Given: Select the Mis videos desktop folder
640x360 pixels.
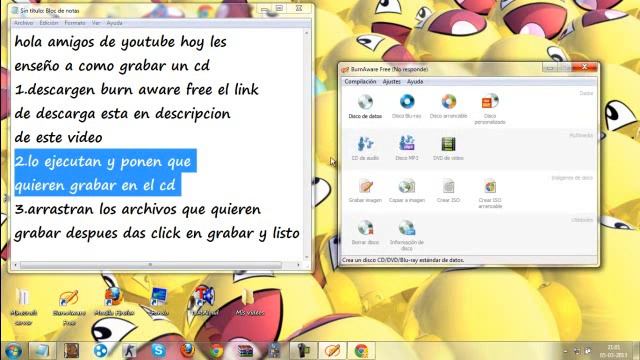Looking at the screenshot, I should [249, 302].
